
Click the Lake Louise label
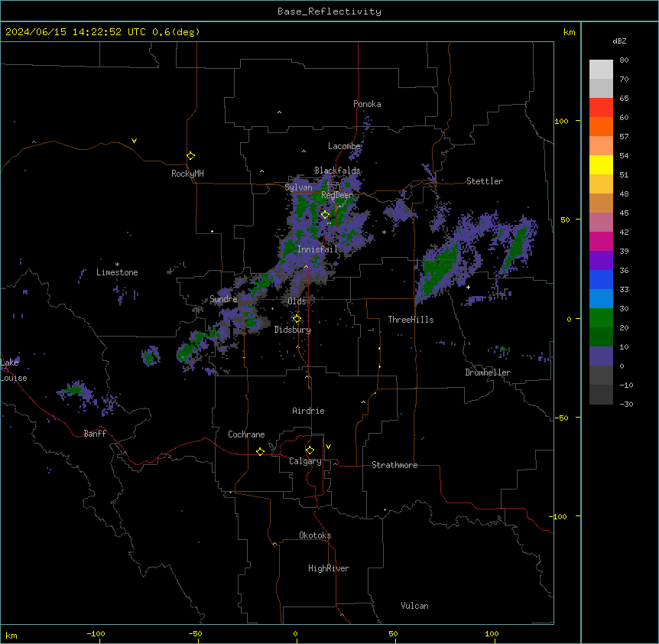14,370
